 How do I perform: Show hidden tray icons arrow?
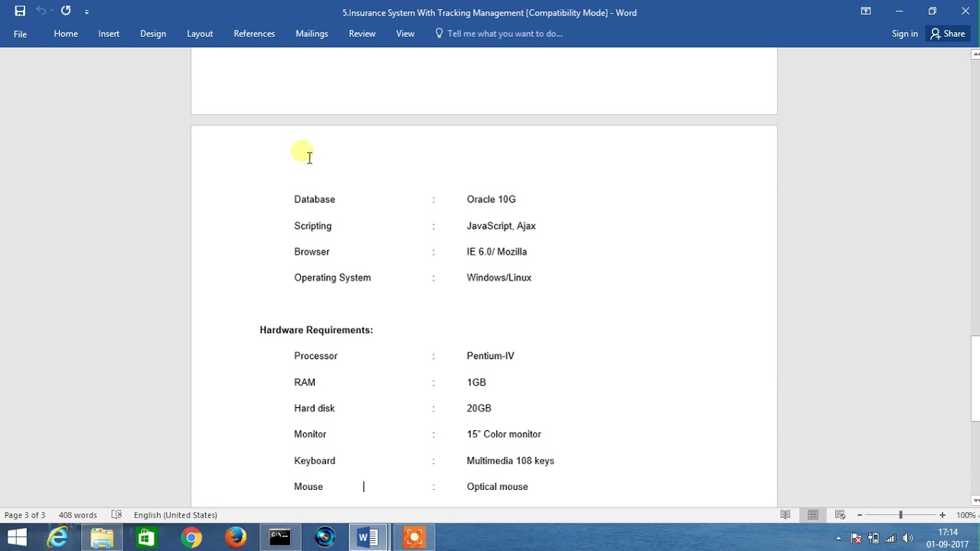click(x=838, y=538)
